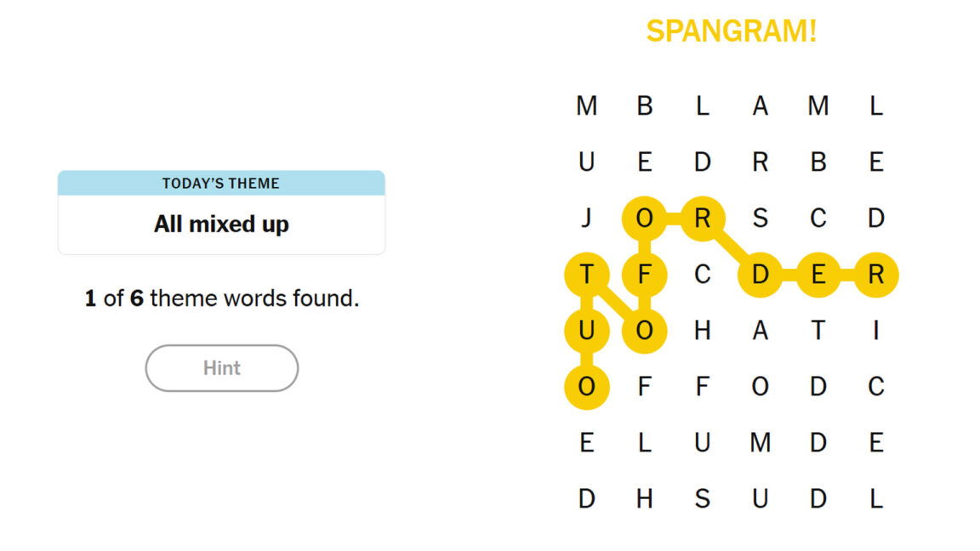
Task: Click the A between H and T
Action: tap(760, 331)
